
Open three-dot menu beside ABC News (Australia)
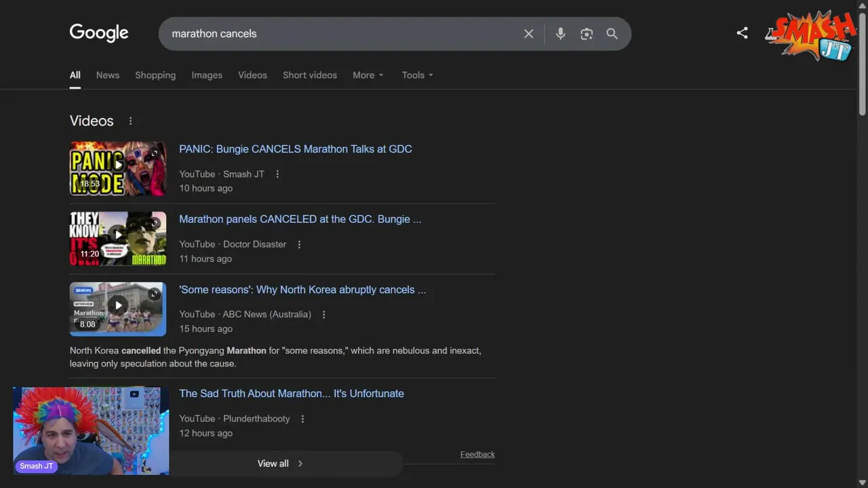coord(323,314)
